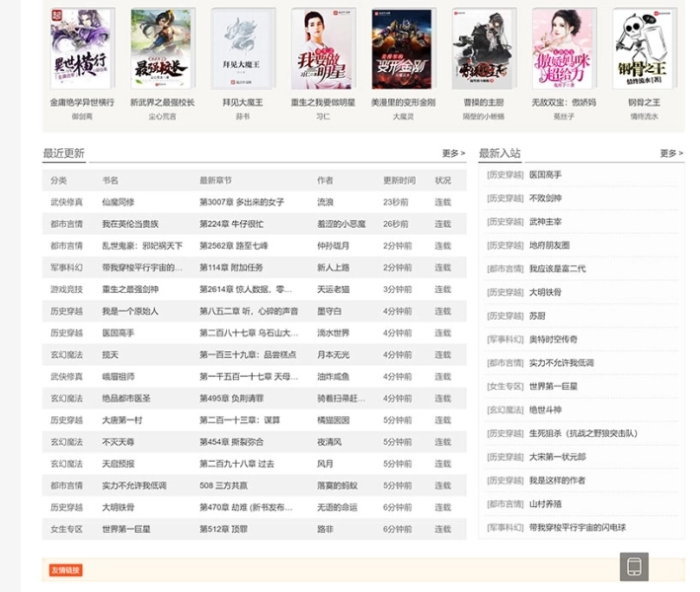This screenshot has width=700, height=592.
Task: Click 更多 link beside 最近更新
Action: [453, 154]
